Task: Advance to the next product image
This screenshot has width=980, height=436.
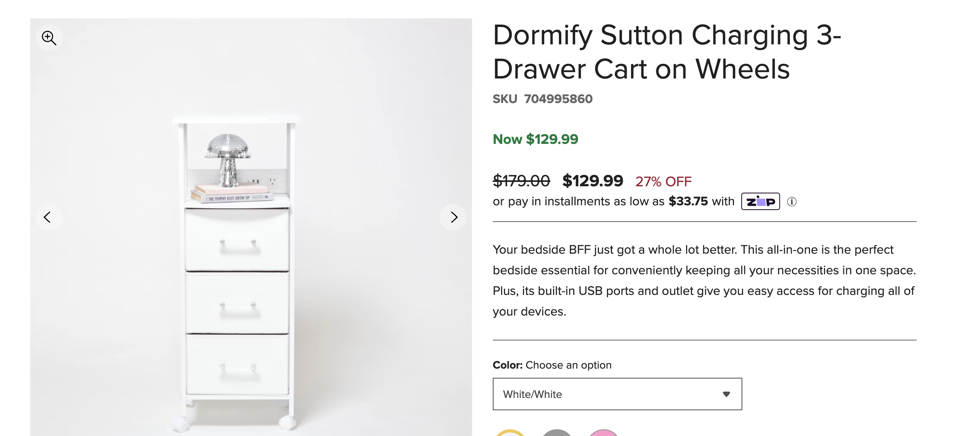Action: coord(454,217)
